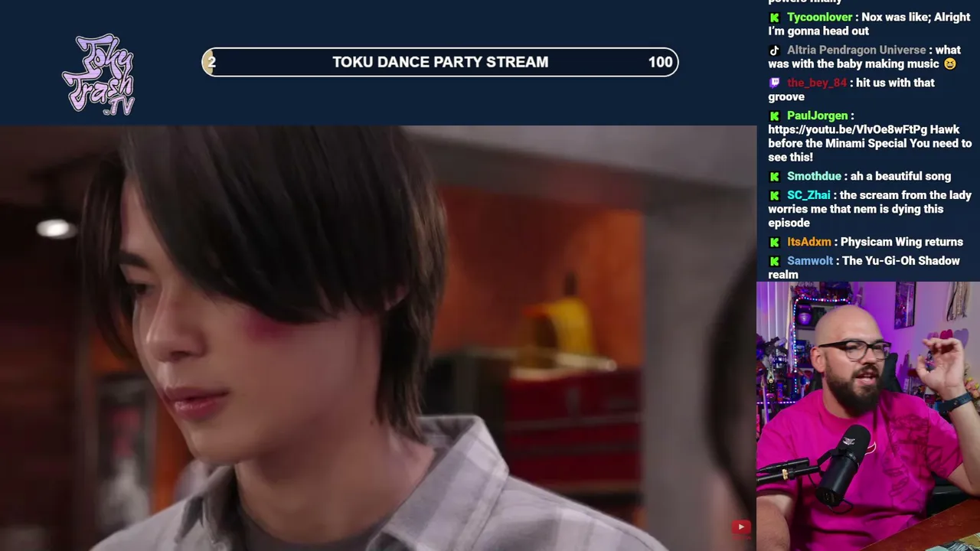Select the username Tycoonlover in chat
The height and width of the screenshot is (551, 980).
pyautogui.click(x=819, y=18)
